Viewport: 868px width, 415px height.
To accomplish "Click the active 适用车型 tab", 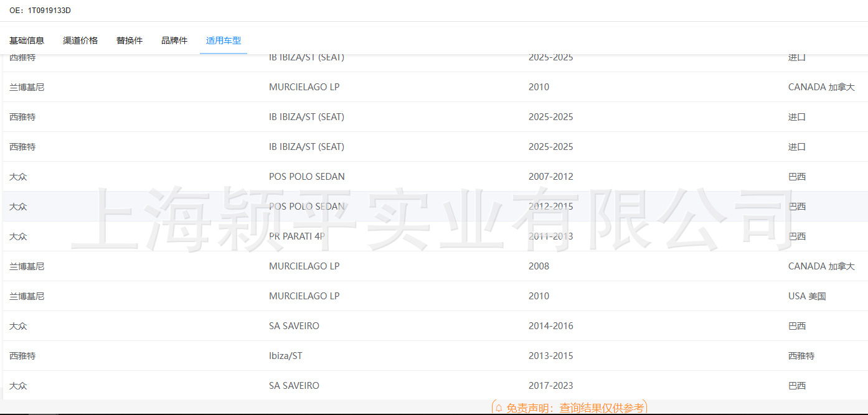I will click(x=224, y=40).
